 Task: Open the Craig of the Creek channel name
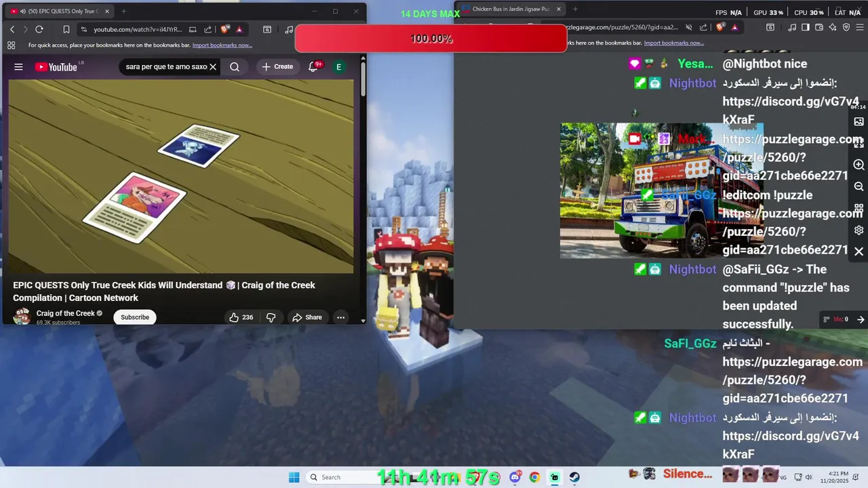(66, 313)
